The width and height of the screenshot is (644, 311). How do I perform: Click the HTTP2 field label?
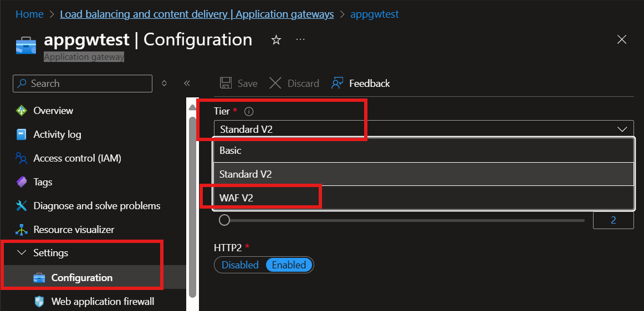(x=229, y=247)
